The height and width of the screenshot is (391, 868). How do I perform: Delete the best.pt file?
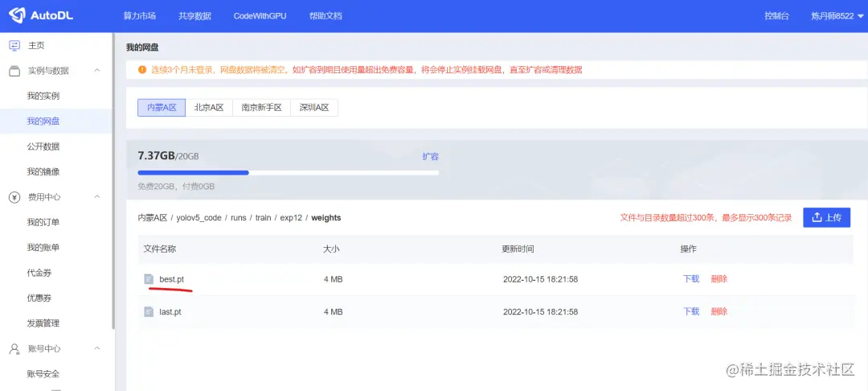719,279
